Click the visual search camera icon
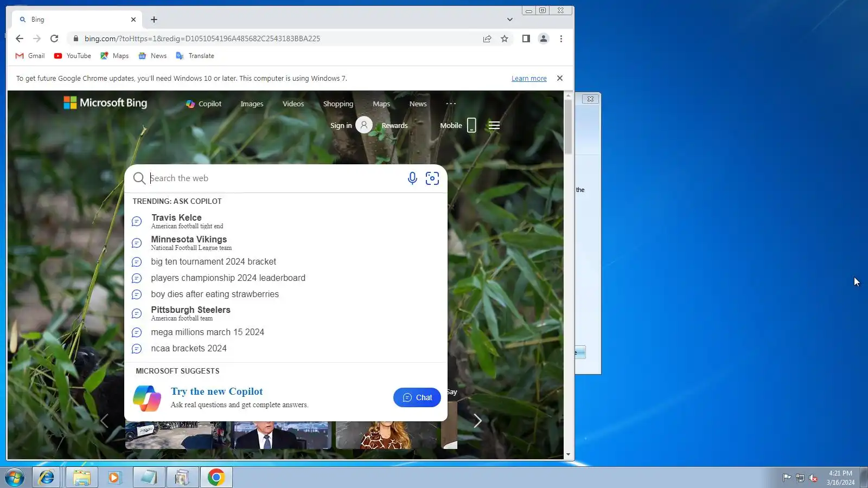 coord(432,178)
